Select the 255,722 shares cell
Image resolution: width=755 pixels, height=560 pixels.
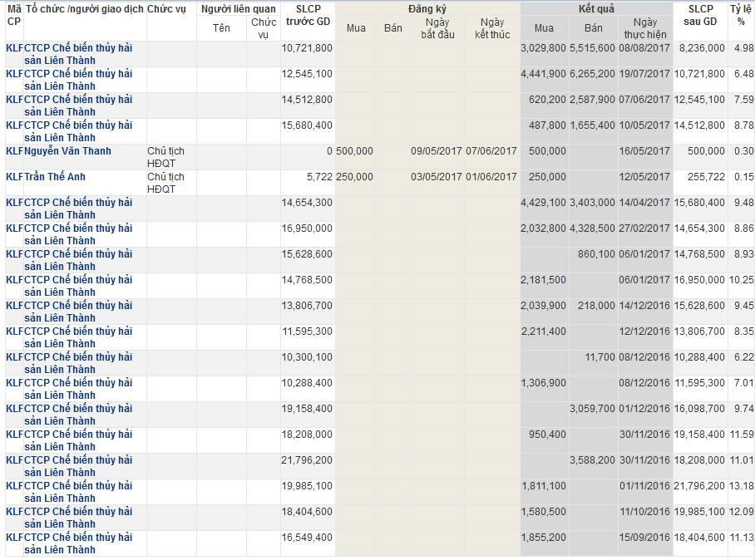(707, 177)
